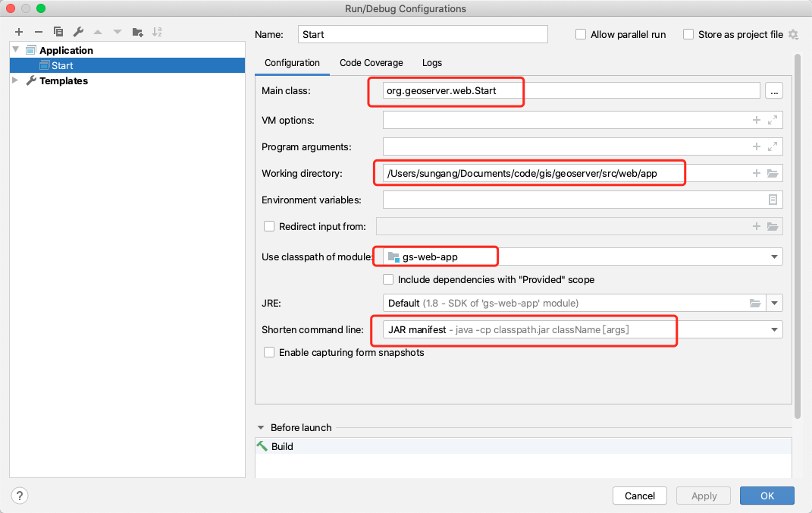Screen dimensions: 812x513
Task: Click the Add New Configuration plus icon
Action: [19, 32]
